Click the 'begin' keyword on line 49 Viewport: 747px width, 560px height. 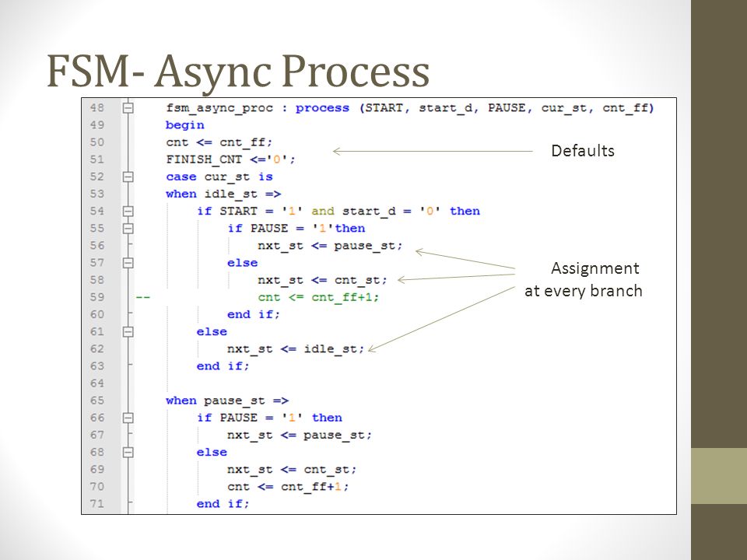point(185,125)
